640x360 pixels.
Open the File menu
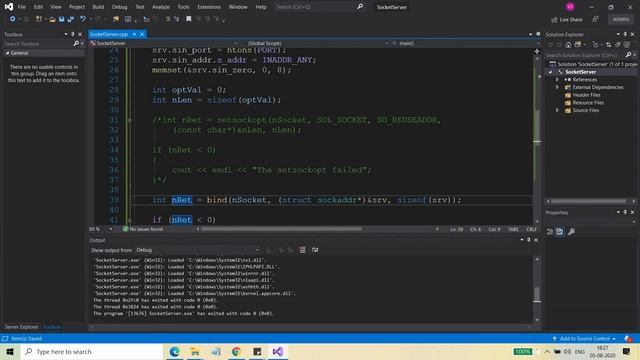coord(22,7)
